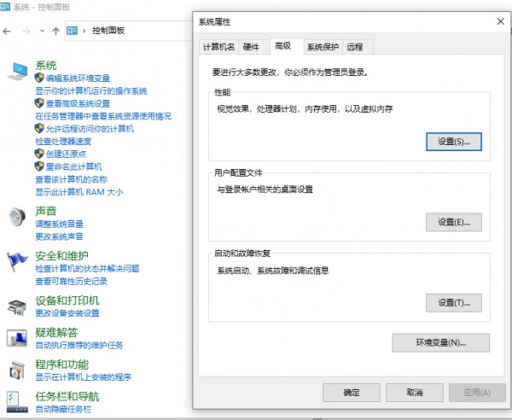Viewport: 512px width, 420px height.
Task: Open startup and recovery 设置(T)... button
Action: 453,303
